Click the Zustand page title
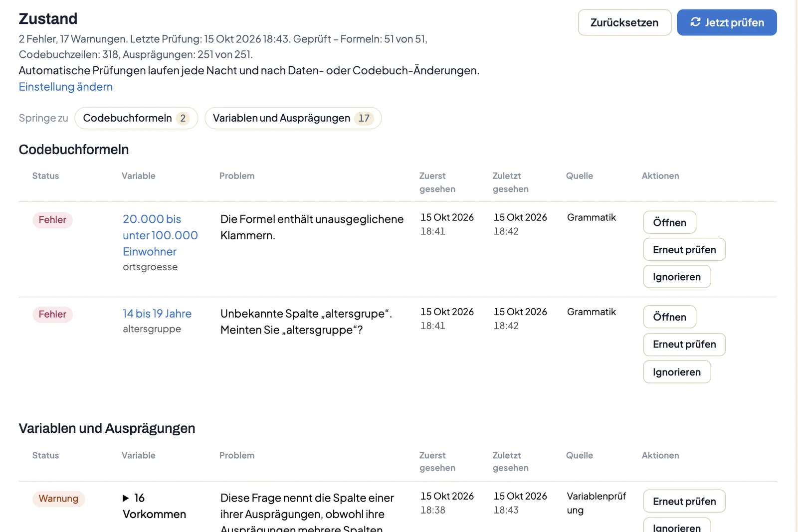 coord(48,19)
